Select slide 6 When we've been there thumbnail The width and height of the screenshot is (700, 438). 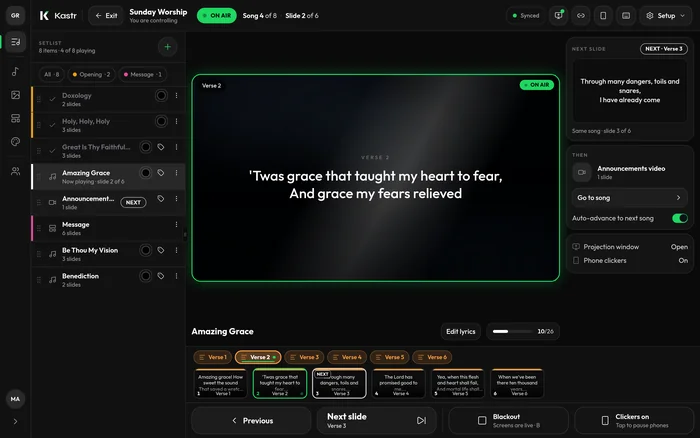tap(517, 383)
